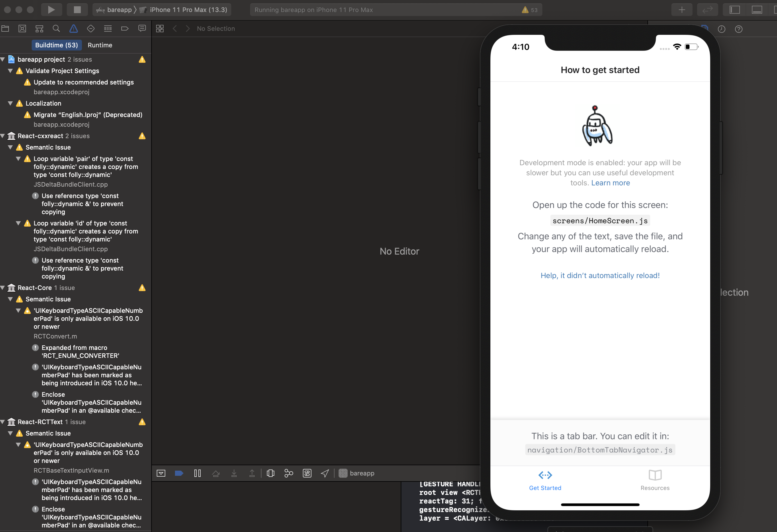Click the Help, it didn't automatically reload link
Viewport: 777px width, 532px height.
pos(600,275)
